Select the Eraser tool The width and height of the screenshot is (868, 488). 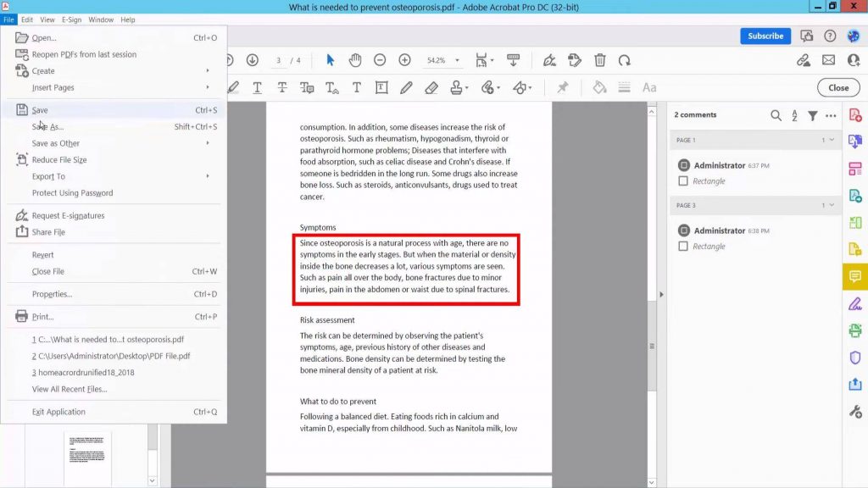point(431,87)
